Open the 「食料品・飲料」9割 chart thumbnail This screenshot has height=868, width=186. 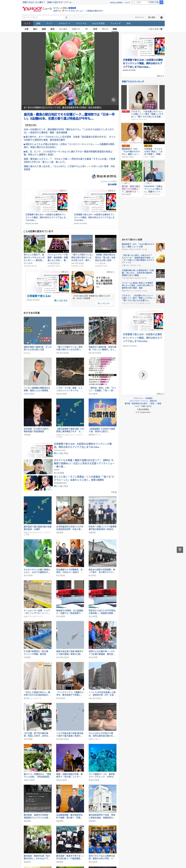pyautogui.click(x=103, y=371)
